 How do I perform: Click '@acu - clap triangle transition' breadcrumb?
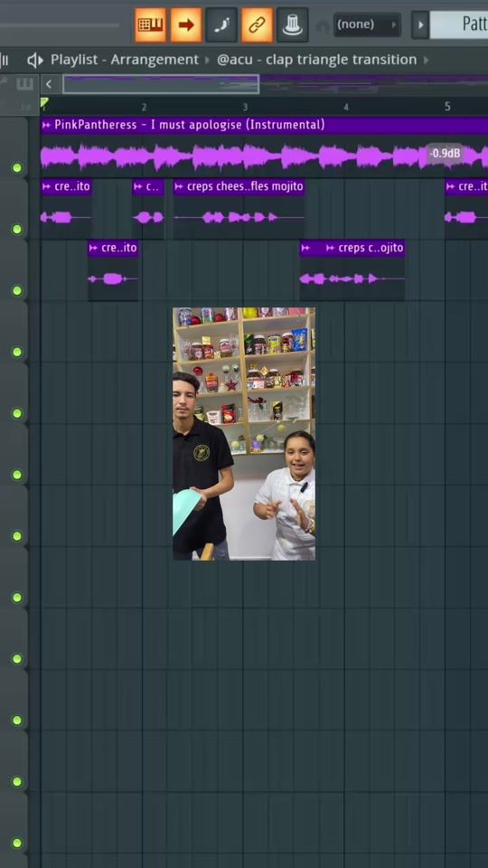(x=316, y=60)
